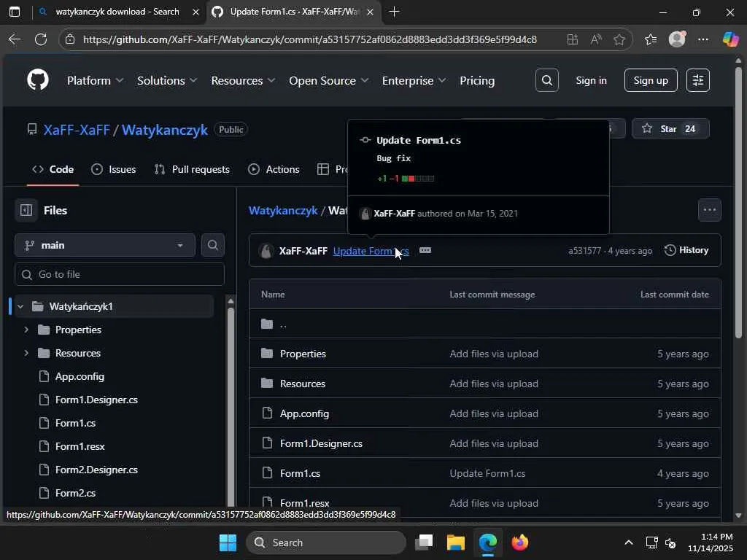The height and width of the screenshot is (560, 747).
Task: Expand the Enterprise navigation dropdown
Action: point(414,80)
